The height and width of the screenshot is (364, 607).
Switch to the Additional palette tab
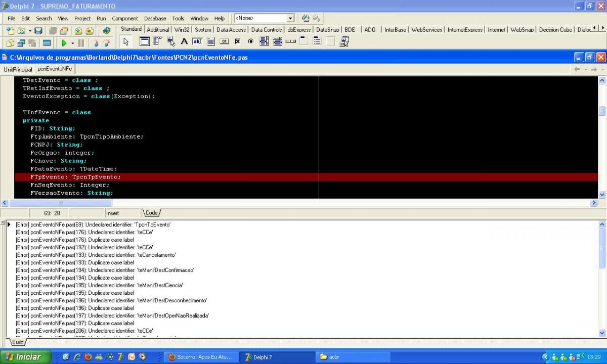(x=158, y=30)
